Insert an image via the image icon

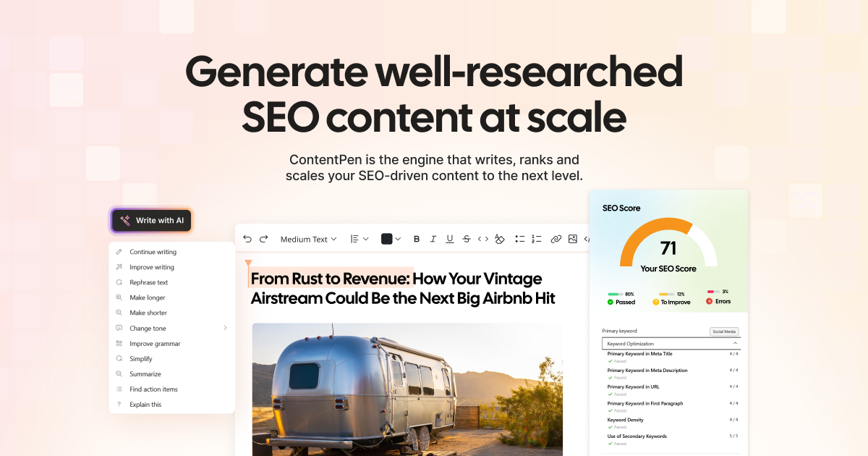coord(571,238)
